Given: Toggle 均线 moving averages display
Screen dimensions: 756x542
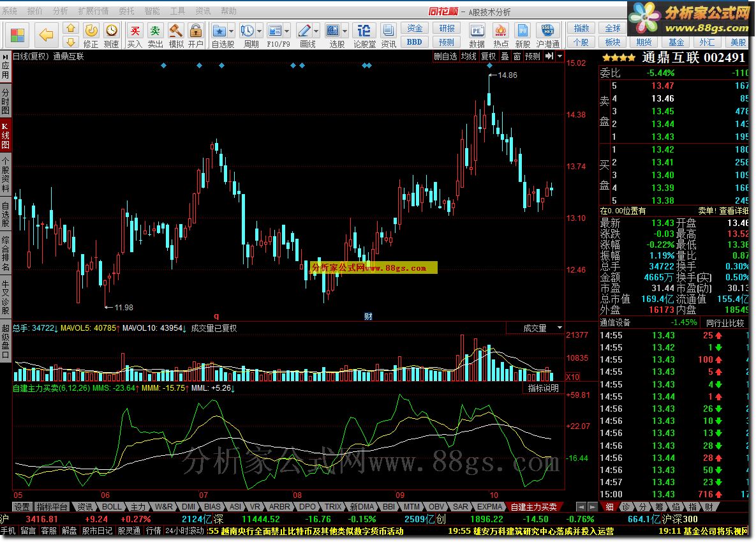Looking at the screenshot, I should 469,56.
